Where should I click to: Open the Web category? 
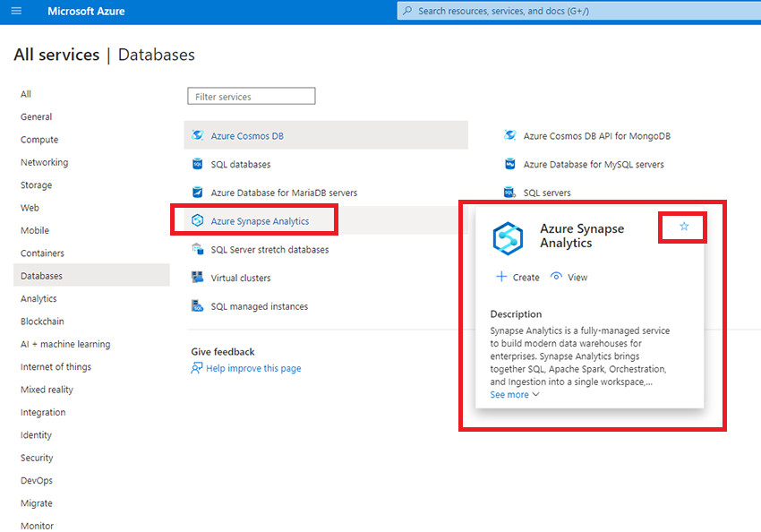point(30,208)
